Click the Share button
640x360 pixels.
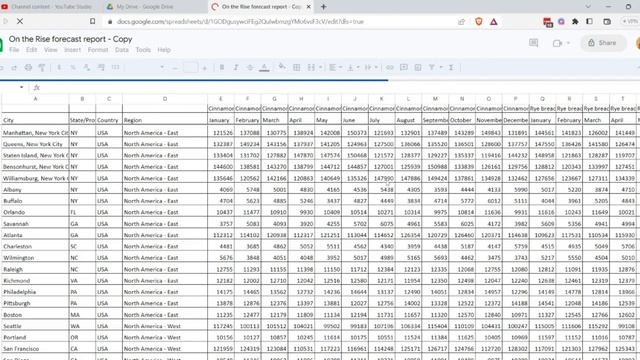click(x=603, y=43)
